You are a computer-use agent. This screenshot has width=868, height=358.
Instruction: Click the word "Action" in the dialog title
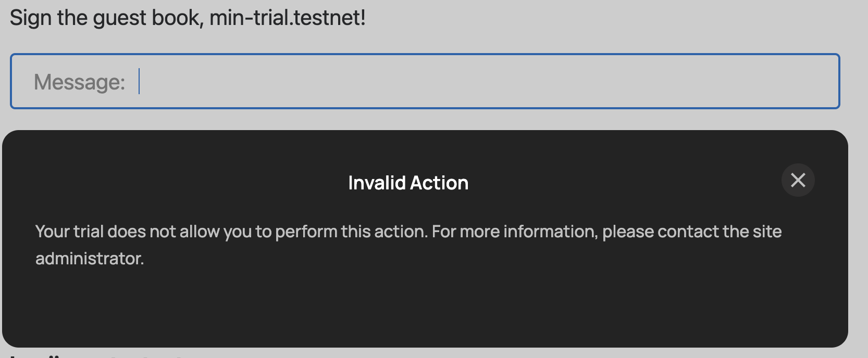[439, 183]
